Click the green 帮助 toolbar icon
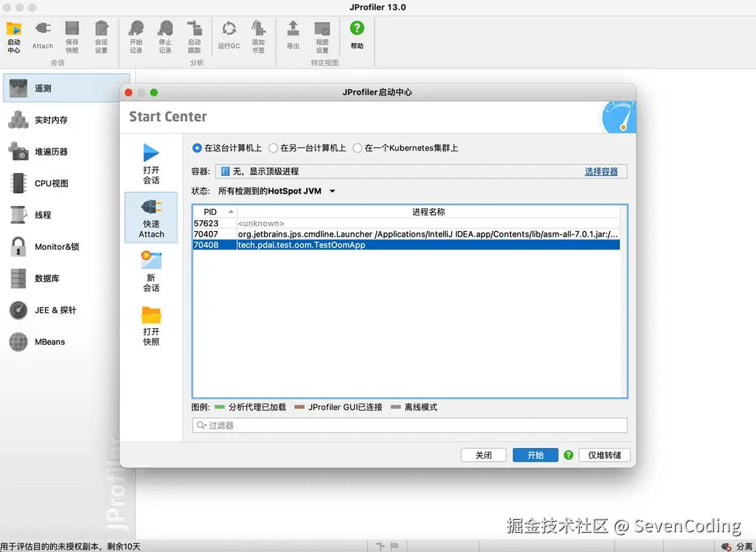This screenshot has height=552, width=756. coord(357,35)
